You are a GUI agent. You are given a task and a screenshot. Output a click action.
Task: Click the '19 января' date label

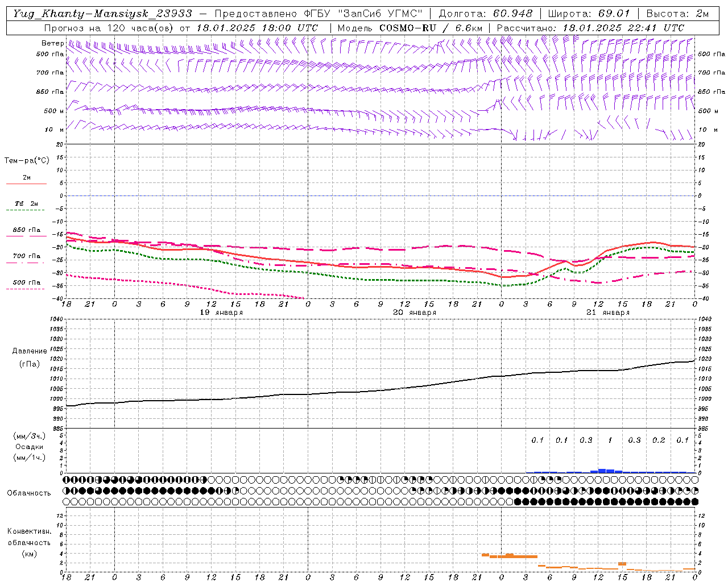tap(221, 313)
